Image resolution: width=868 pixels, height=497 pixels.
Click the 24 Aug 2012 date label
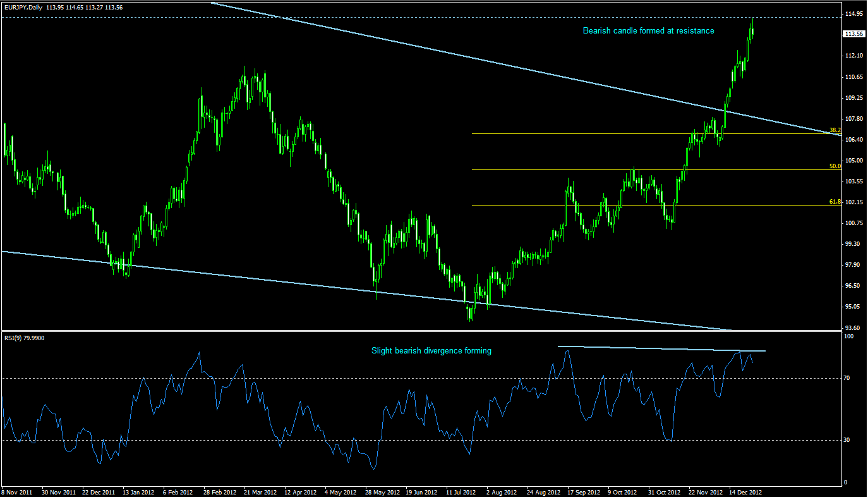(544, 491)
